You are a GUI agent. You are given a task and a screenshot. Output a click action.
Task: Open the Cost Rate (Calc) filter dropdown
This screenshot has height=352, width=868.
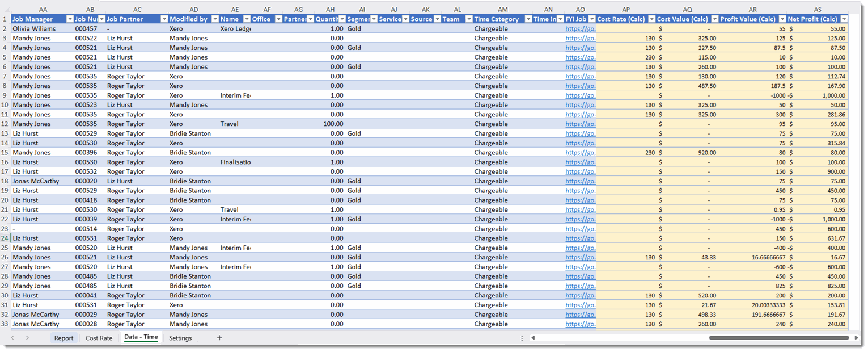[651, 19]
